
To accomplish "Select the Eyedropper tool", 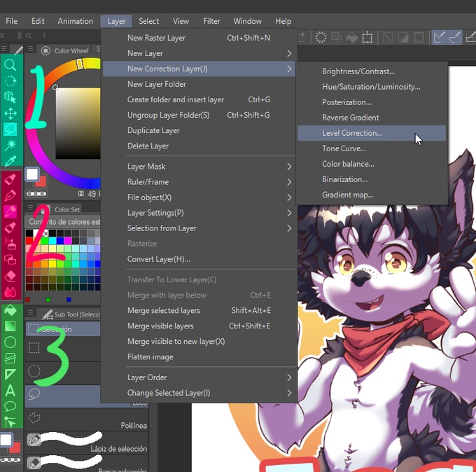I will [10, 161].
